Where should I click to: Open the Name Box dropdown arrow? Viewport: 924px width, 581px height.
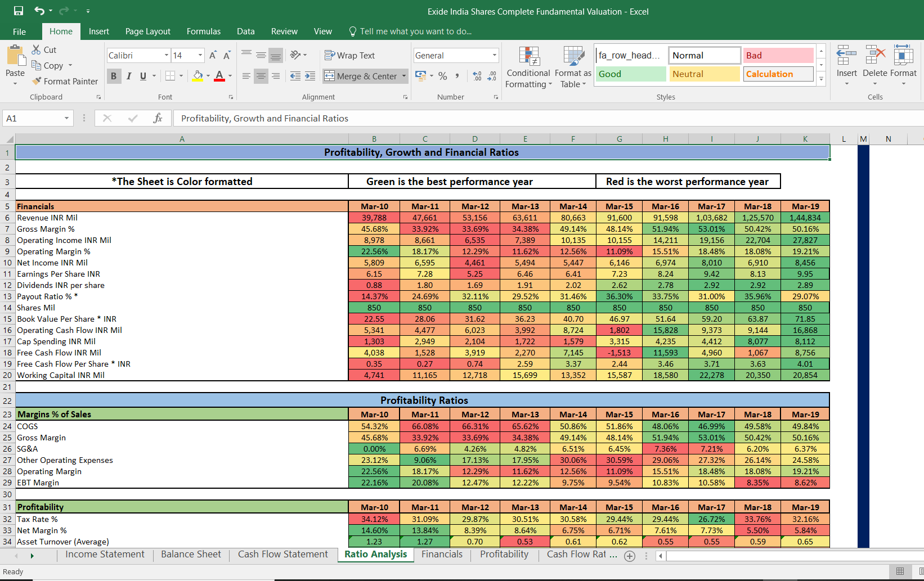(x=66, y=118)
